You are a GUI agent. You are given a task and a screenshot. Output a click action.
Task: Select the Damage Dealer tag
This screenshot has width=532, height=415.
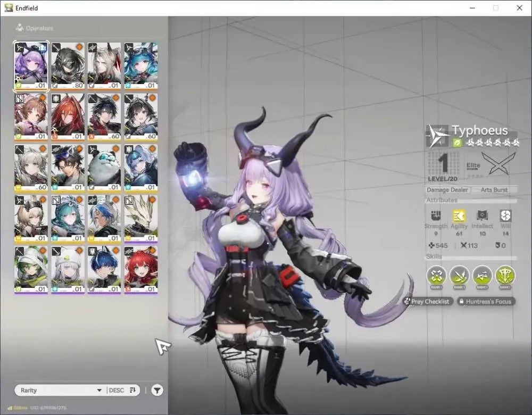click(x=447, y=190)
